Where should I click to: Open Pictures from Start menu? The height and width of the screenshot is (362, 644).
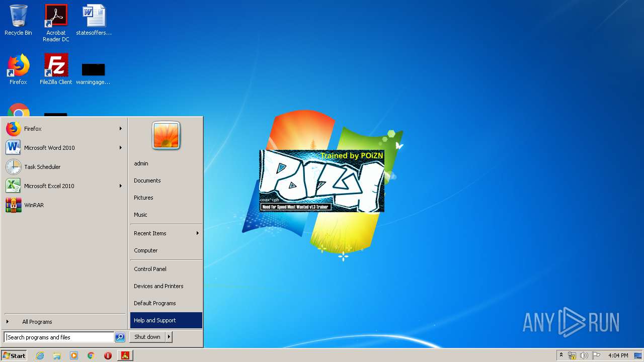[166, 198]
